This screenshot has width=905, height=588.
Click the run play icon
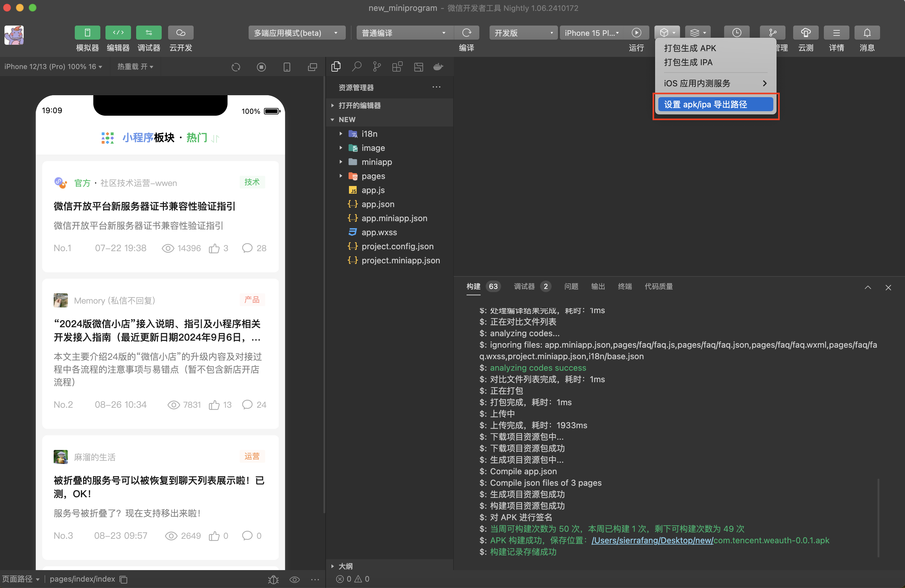636,33
